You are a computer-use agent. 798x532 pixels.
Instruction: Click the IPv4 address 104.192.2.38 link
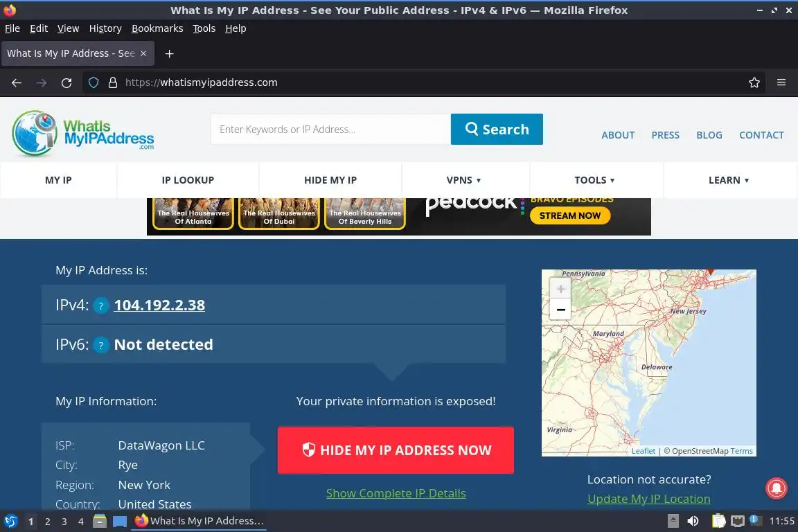pyautogui.click(x=159, y=305)
